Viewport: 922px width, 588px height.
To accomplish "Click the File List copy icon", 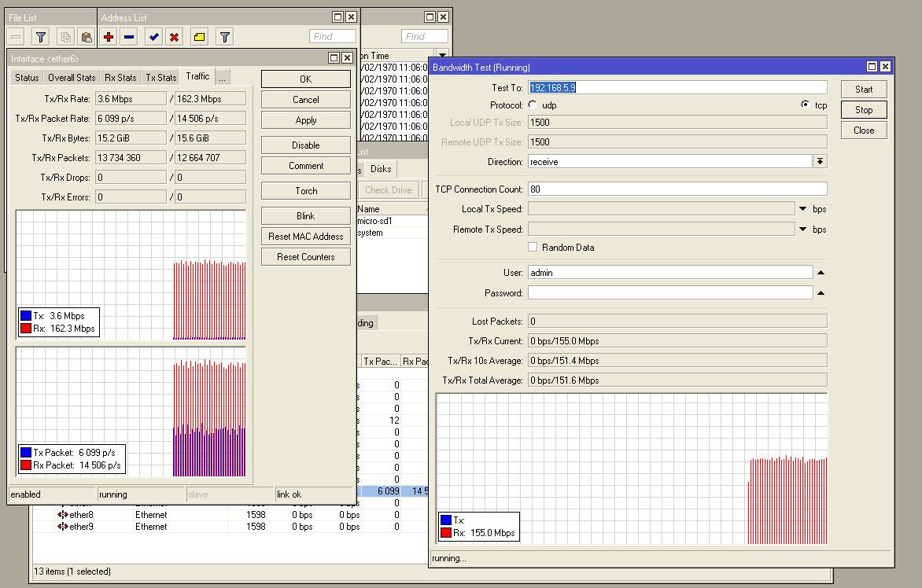I will pyautogui.click(x=66, y=37).
